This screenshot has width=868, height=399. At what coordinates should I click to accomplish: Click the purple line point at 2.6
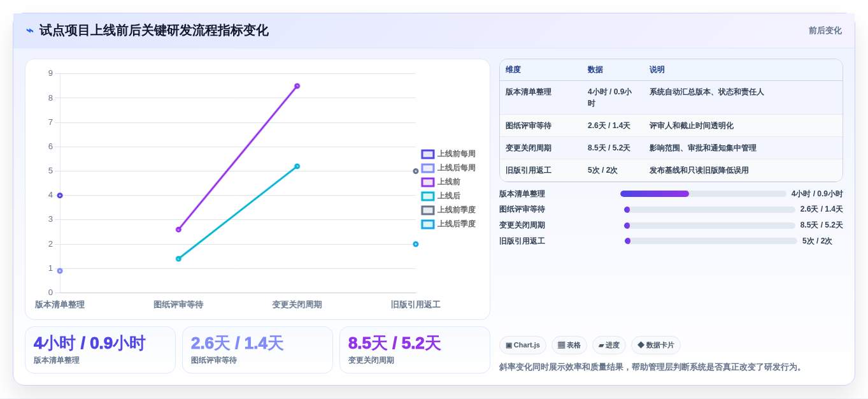tap(178, 229)
